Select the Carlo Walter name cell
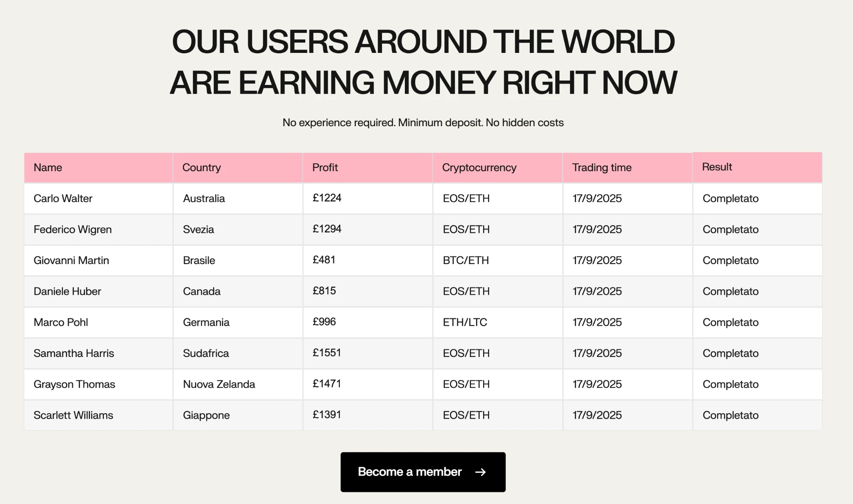 [x=98, y=198]
